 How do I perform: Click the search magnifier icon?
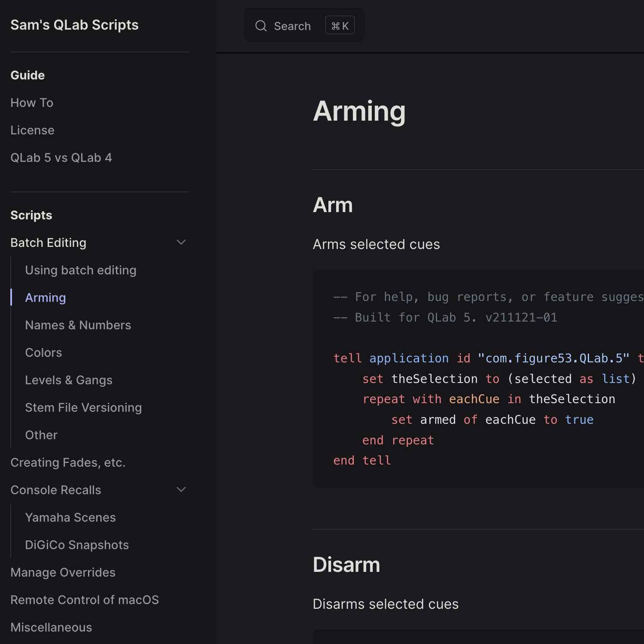261,26
